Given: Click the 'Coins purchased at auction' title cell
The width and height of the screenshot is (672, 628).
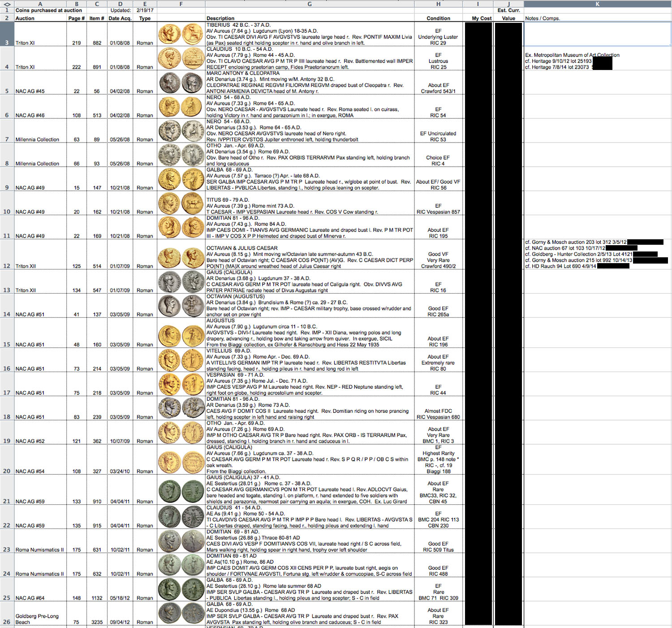Looking at the screenshot, I should (48, 10).
